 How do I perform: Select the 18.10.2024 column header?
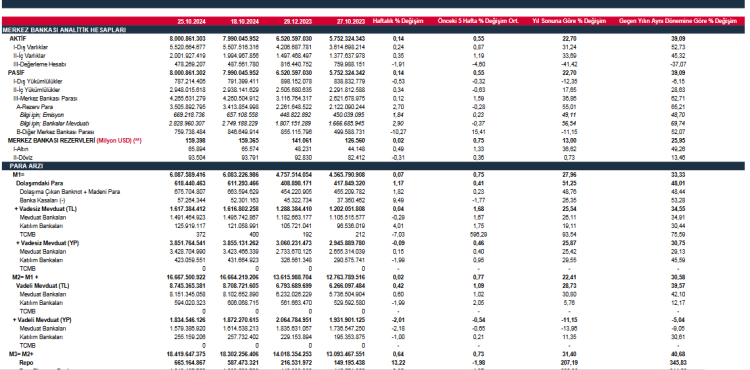point(245,22)
